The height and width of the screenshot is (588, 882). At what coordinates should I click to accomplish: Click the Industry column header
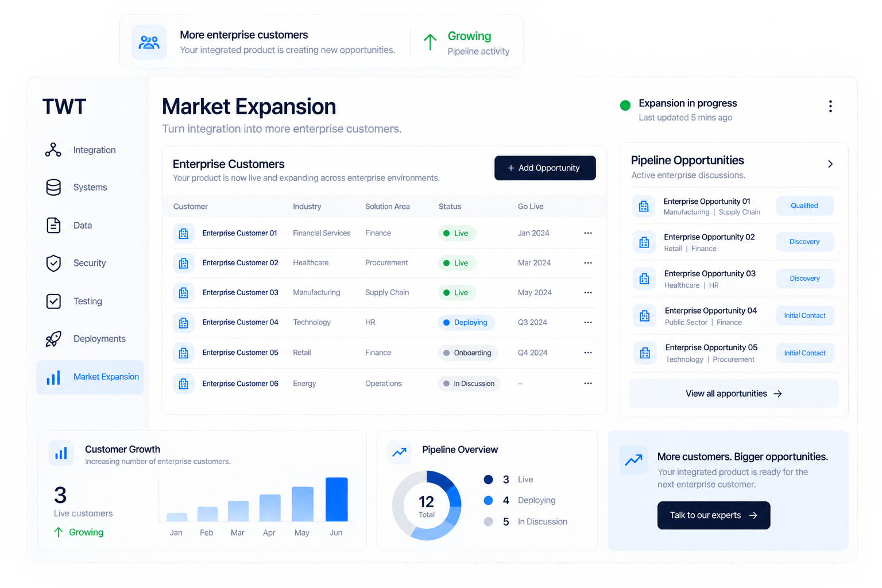point(307,207)
